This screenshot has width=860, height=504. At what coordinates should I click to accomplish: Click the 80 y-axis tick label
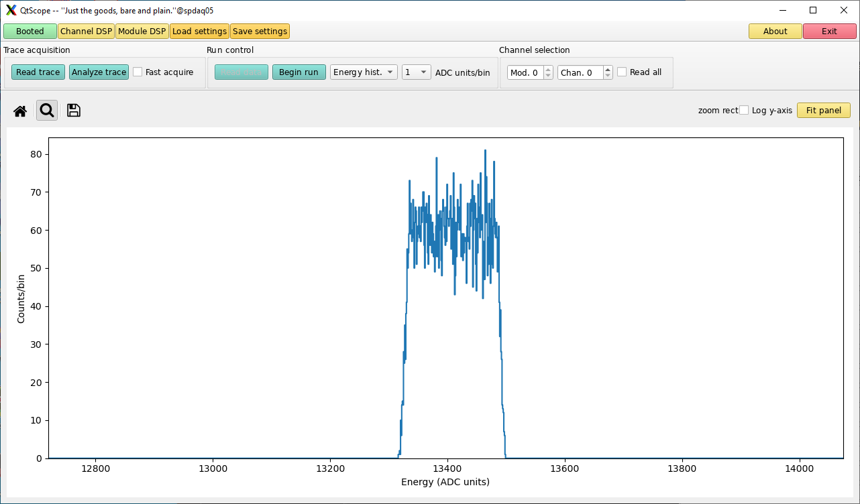(x=37, y=154)
